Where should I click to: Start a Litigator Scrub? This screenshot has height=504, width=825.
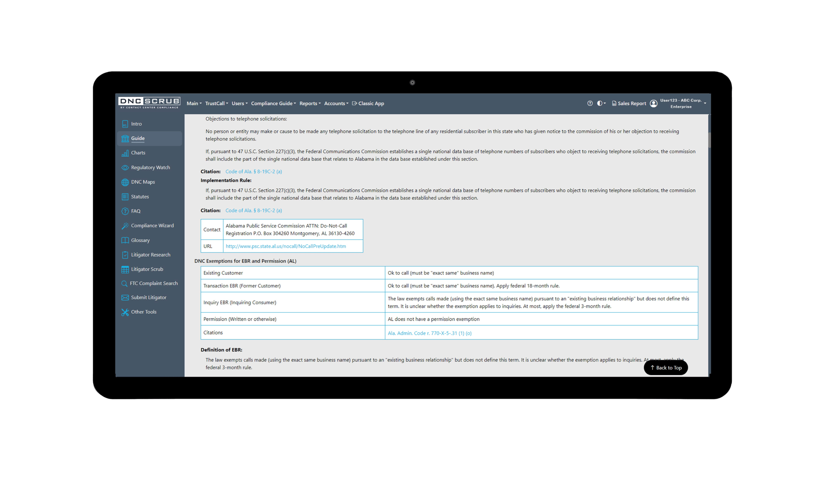coord(147,269)
